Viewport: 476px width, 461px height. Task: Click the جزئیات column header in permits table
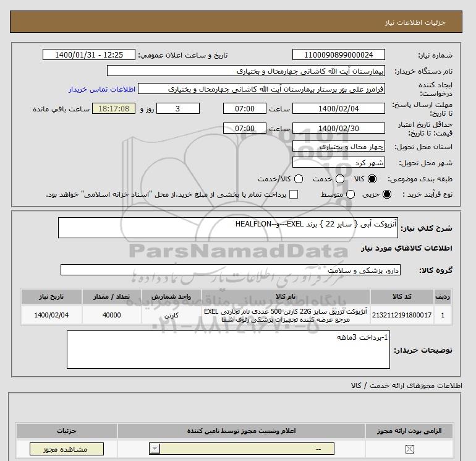[x=67, y=431]
